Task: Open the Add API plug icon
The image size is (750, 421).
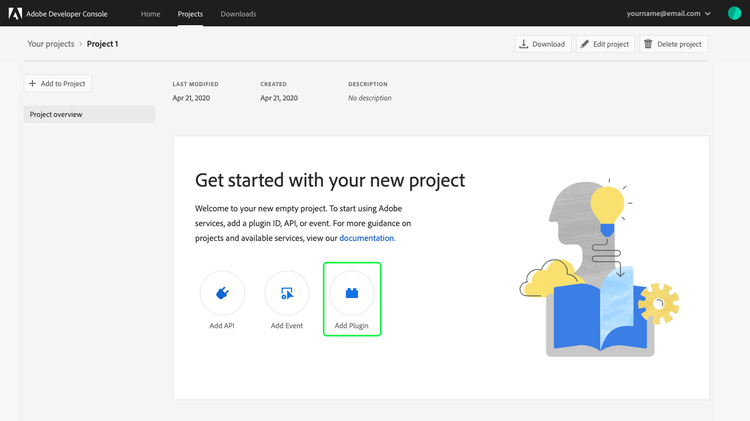Action: point(222,293)
